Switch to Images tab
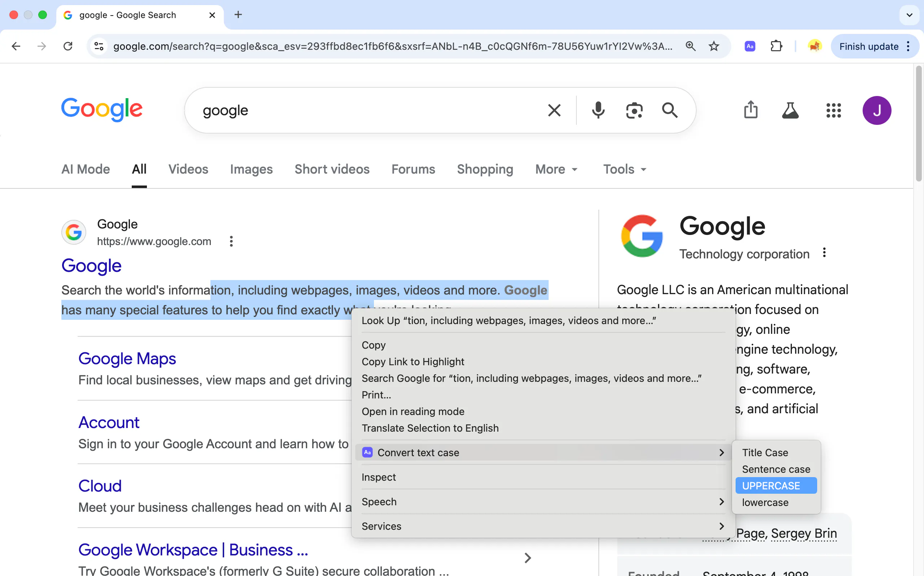Screen dimensions: 924x576 [251, 169]
